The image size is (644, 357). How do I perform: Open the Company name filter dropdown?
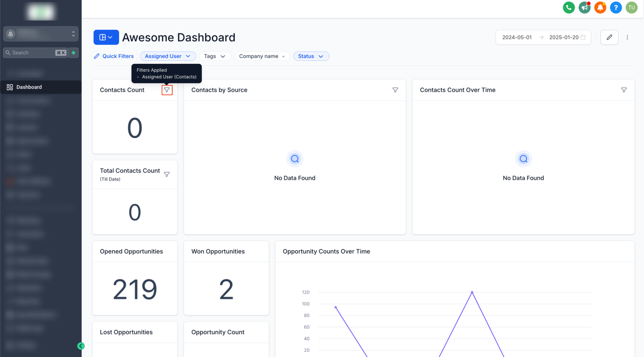[262, 56]
